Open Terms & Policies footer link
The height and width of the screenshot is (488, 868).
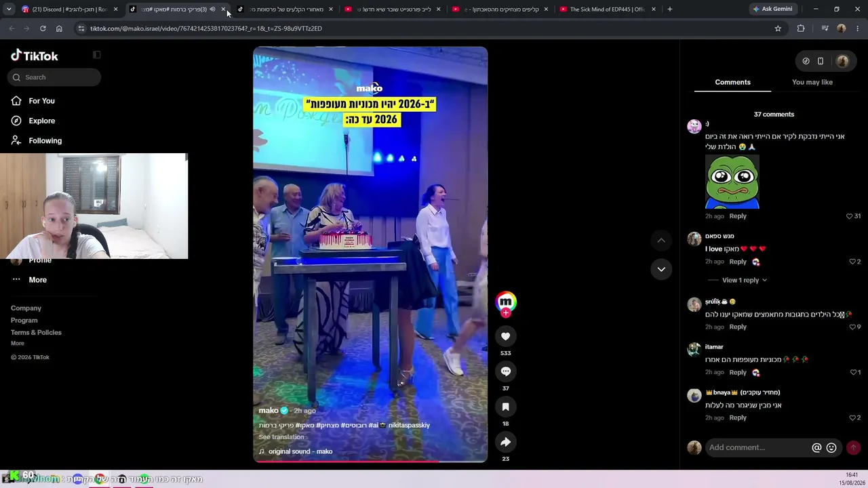[x=36, y=333]
